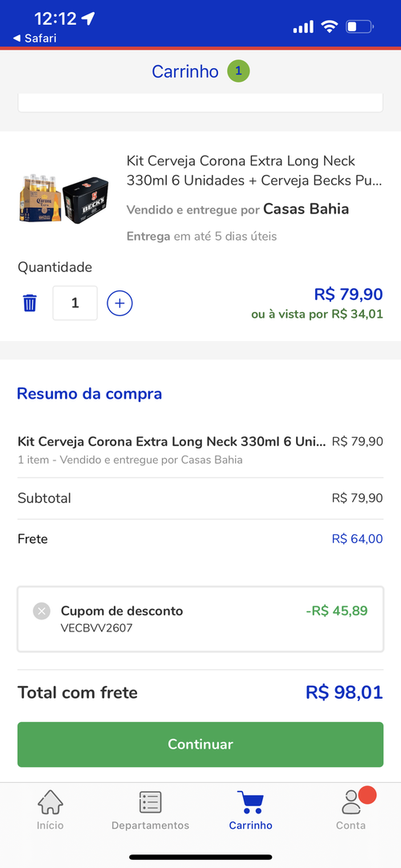Open the Kit Cerveja Corona Extra product title
The width and height of the screenshot is (401, 868).
click(254, 171)
